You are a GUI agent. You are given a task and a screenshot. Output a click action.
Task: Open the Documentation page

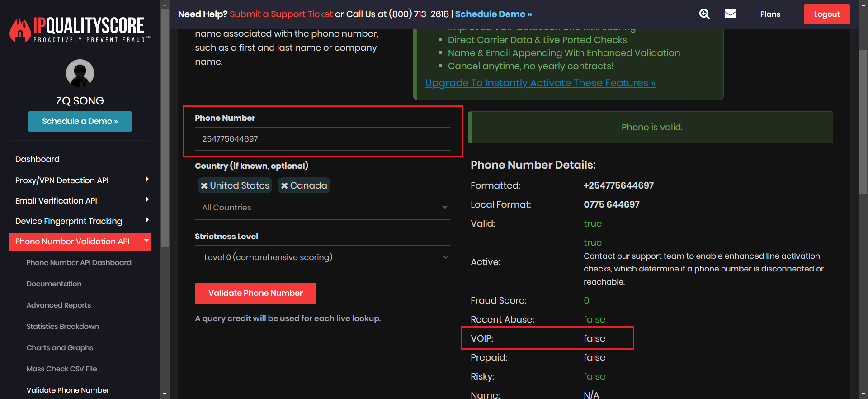pos(54,284)
